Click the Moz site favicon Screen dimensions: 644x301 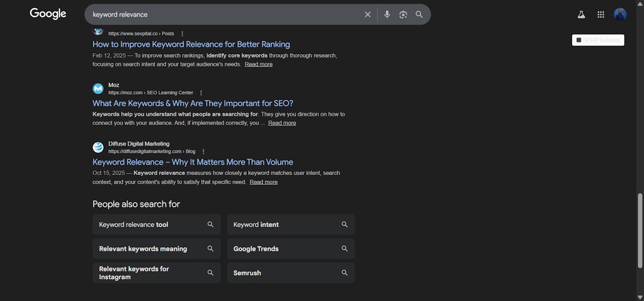98,89
